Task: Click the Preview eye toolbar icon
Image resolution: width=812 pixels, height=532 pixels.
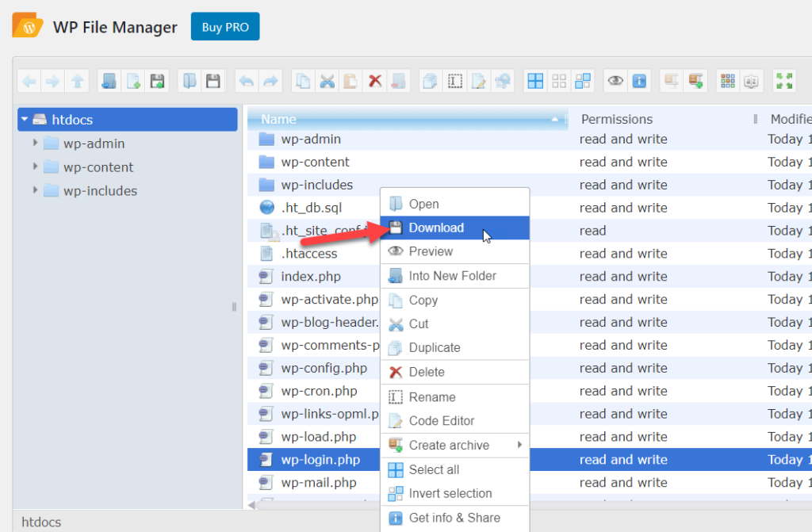Action: tap(615, 82)
